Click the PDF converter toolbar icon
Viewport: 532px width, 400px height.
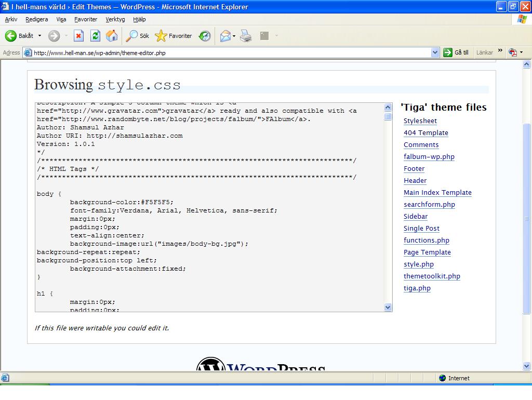pyautogui.click(x=513, y=52)
